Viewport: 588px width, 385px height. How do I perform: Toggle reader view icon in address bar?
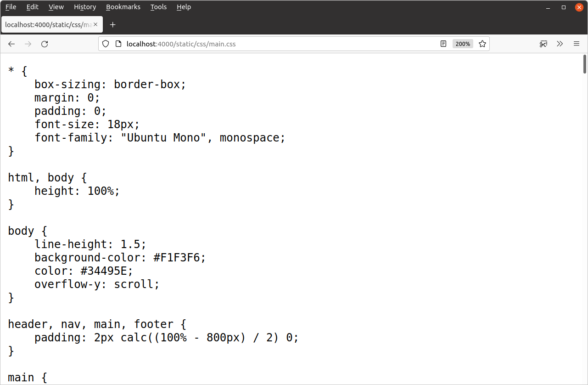coord(443,44)
